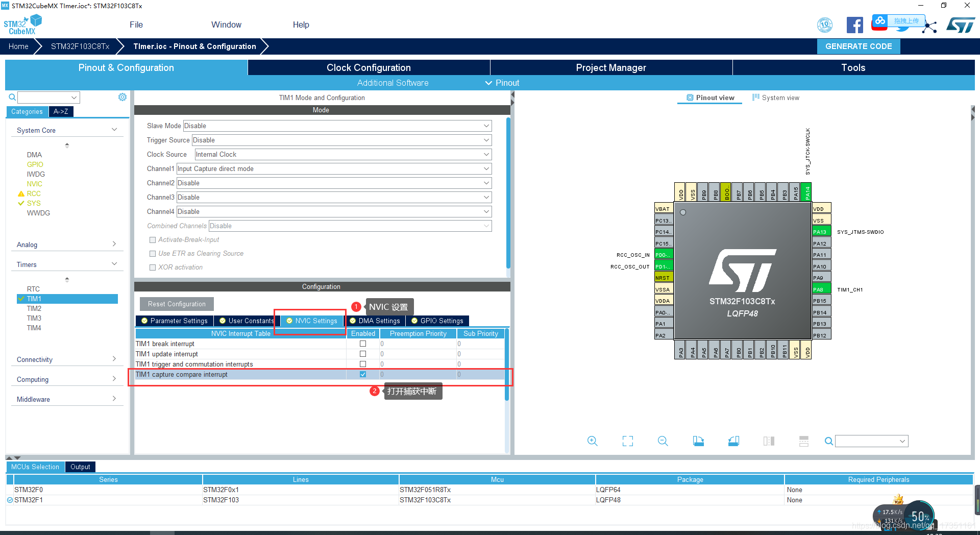
Task: Click the ST logo icon
Action: pos(961,25)
